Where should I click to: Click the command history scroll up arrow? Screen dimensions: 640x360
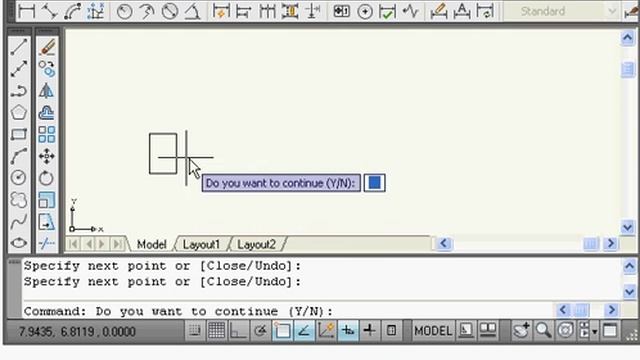[x=629, y=267]
